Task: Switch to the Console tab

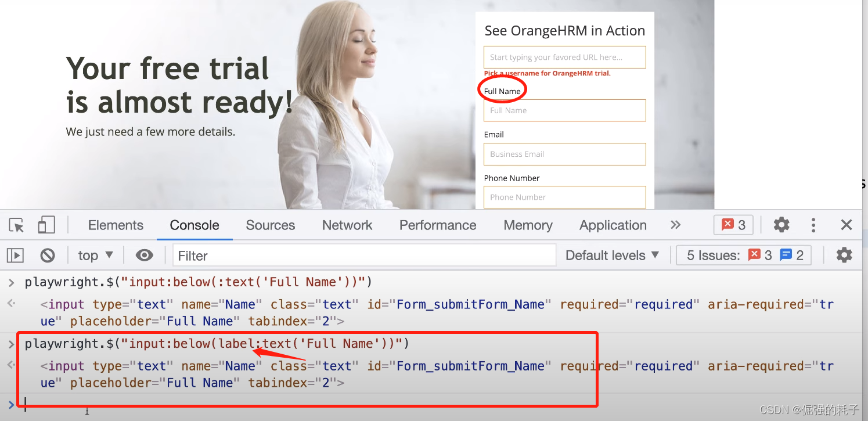Action: [195, 225]
